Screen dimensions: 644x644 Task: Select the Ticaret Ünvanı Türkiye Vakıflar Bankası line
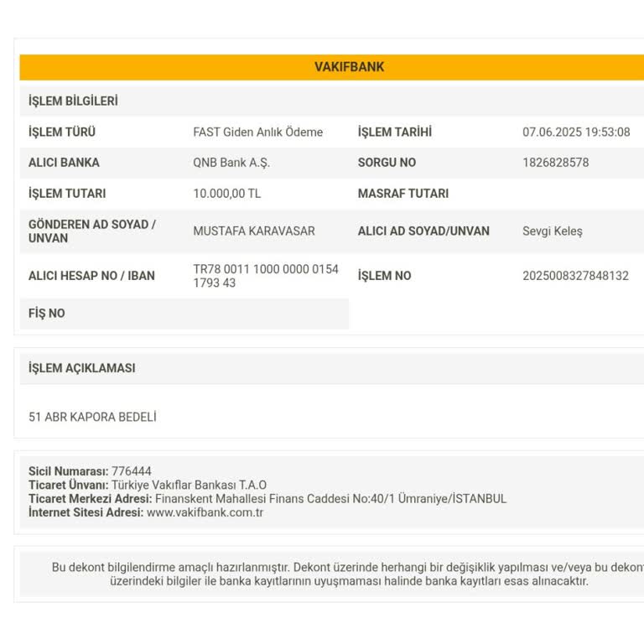point(148,485)
